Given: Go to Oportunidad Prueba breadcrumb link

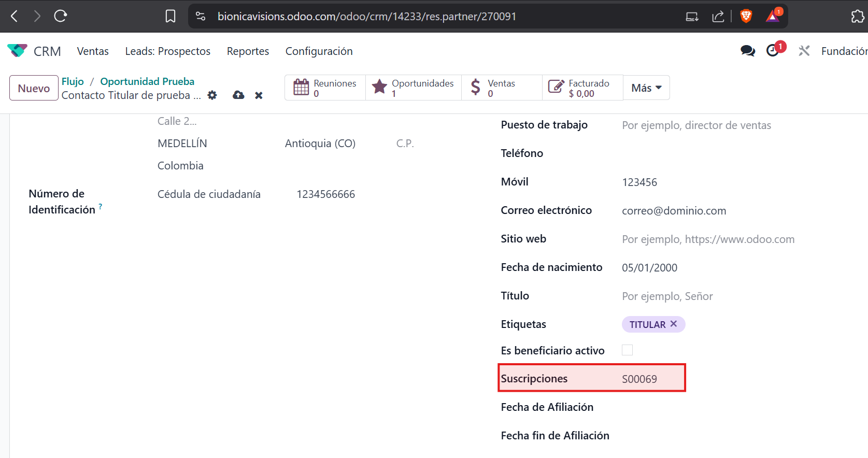Looking at the screenshot, I should 147,81.
